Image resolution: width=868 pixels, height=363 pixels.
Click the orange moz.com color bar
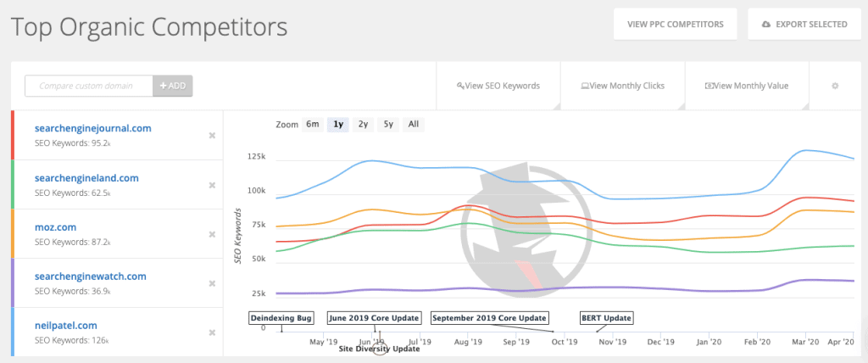pos(12,233)
